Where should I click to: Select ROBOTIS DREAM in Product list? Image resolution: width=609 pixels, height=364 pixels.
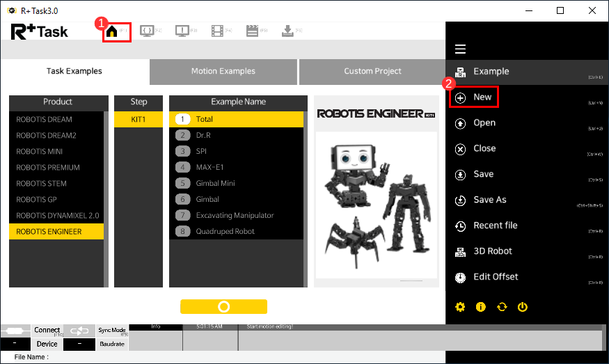coord(56,120)
